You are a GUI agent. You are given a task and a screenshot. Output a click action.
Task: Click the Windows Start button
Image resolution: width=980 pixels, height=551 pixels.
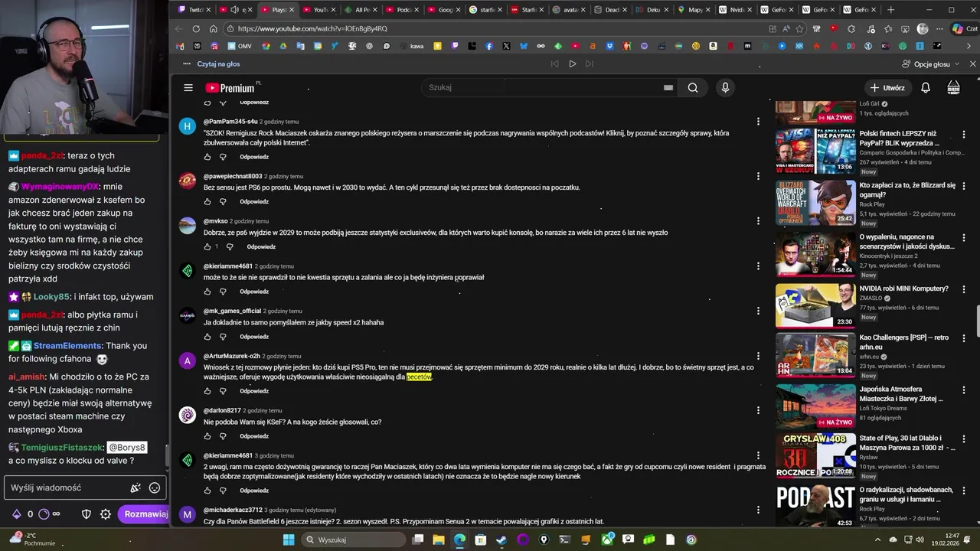pos(289,540)
